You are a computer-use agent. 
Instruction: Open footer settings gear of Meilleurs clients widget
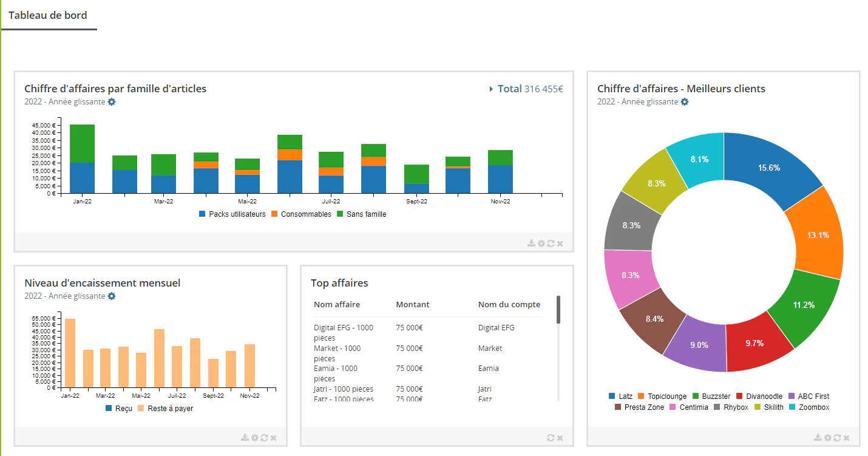click(827, 438)
